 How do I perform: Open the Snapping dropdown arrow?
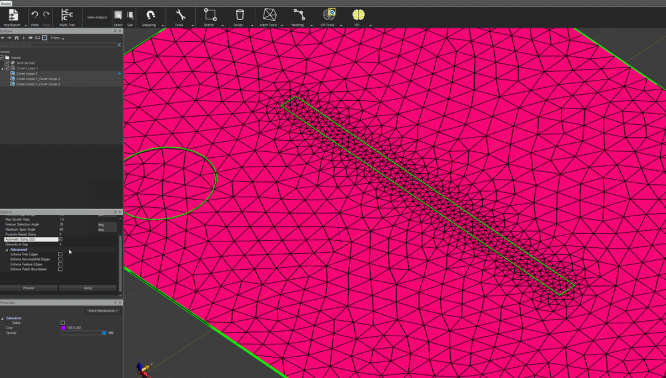coord(163,25)
